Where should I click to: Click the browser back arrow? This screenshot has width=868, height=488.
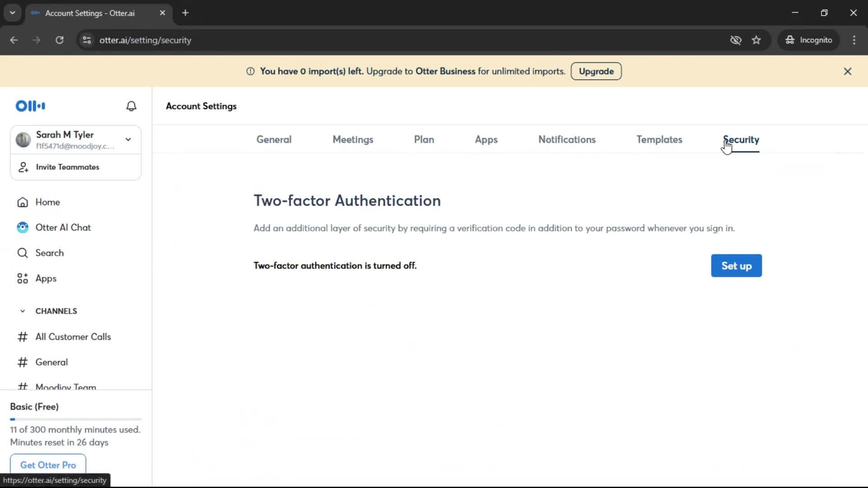[14, 40]
